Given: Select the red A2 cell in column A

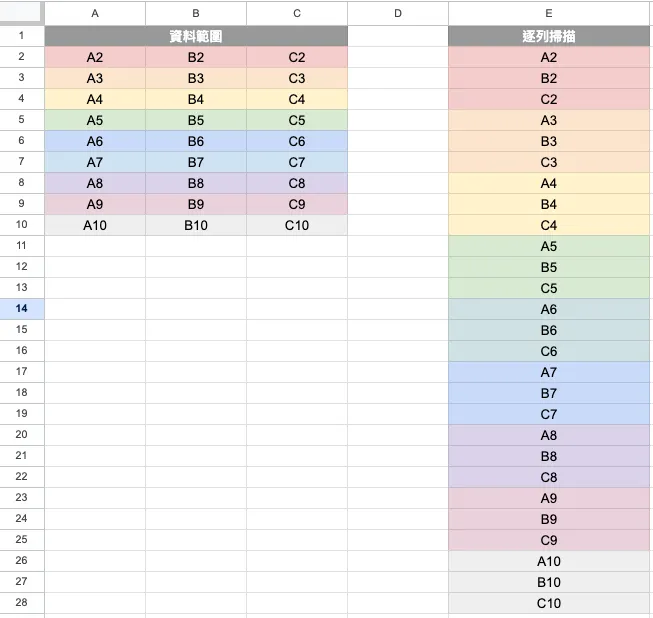Looking at the screenshot, I should (x=95, y=57).
